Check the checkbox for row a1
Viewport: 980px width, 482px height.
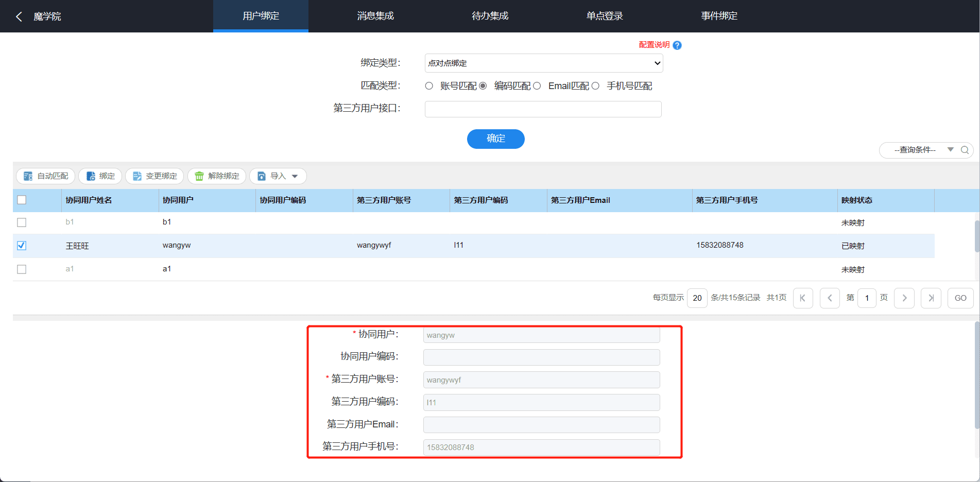[22, 269]
